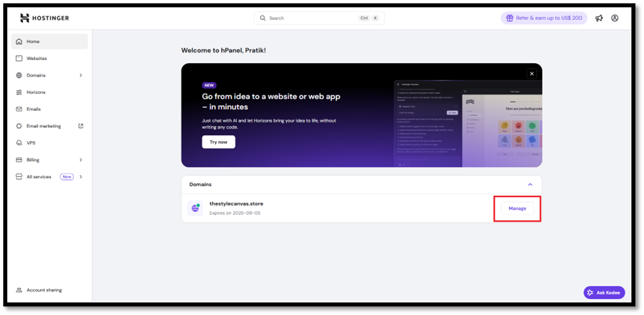
Task: Open Account sharing in sidebar
Action: [44, 290]
